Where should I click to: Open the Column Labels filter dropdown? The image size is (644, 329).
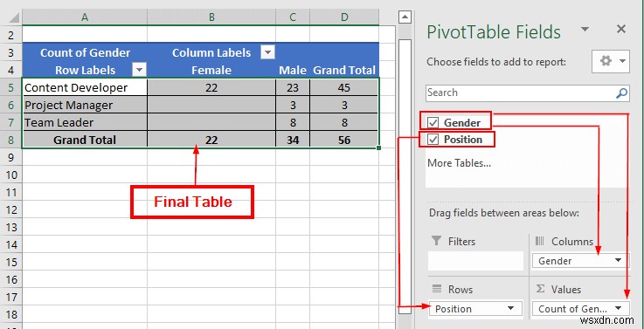267,52
